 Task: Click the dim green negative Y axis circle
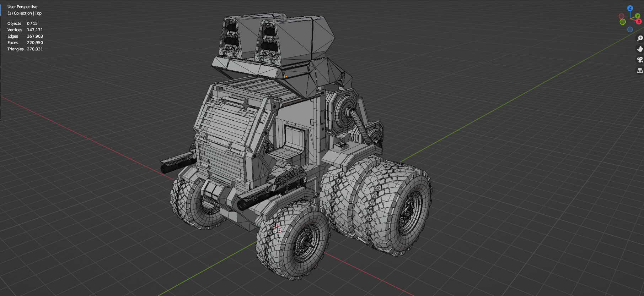pos(623,22)
